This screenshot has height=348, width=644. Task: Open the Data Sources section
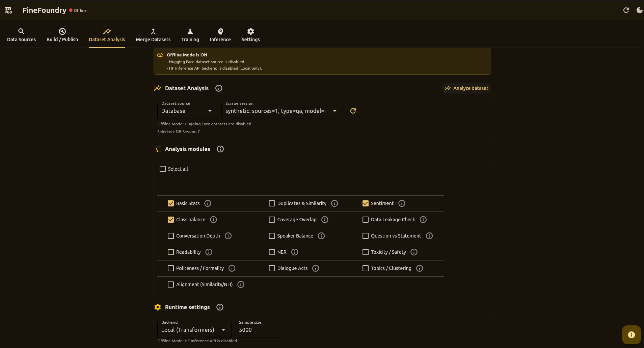21,35
